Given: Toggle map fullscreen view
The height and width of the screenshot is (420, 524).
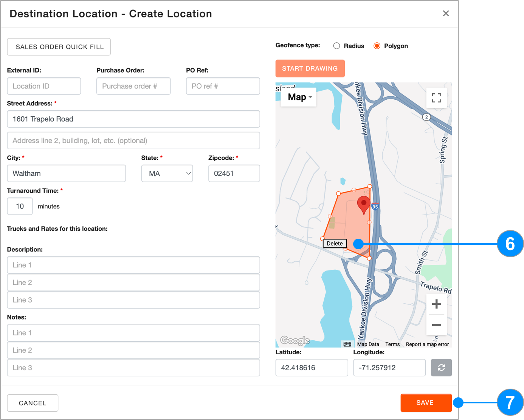Looking at the screenshot, I should 436,98.
